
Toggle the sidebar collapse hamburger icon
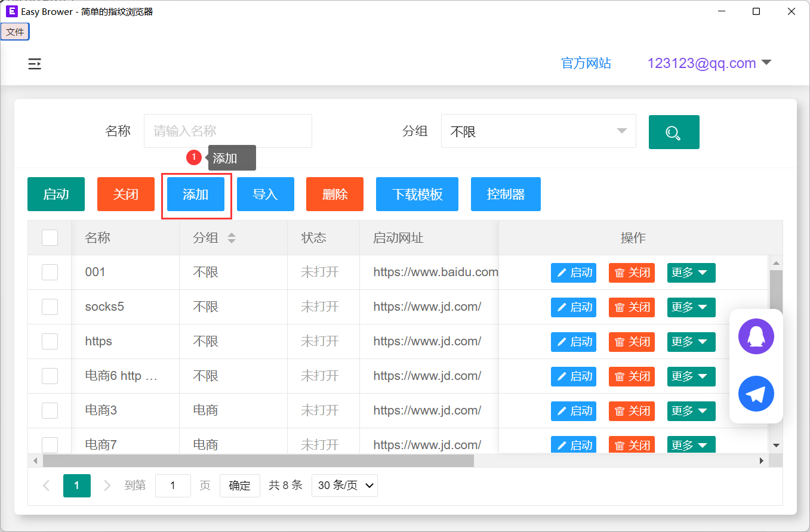click(x=35, y=64)
